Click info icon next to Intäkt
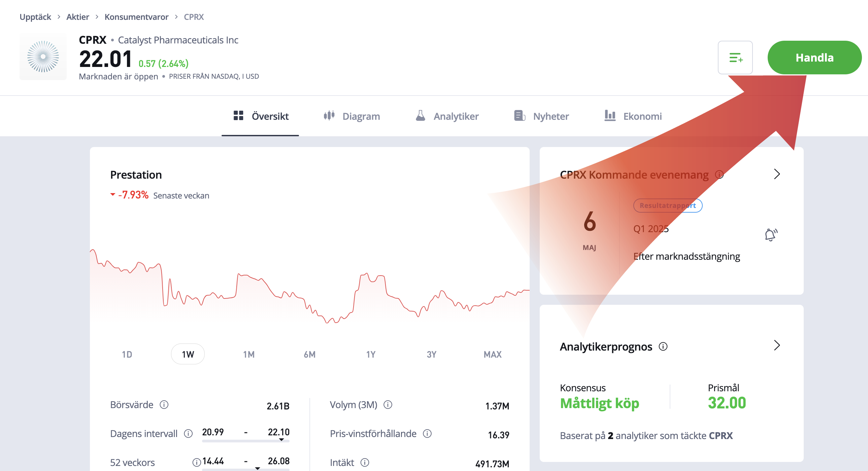The height and width of the screenshot is (471, 868). (365, 462)
